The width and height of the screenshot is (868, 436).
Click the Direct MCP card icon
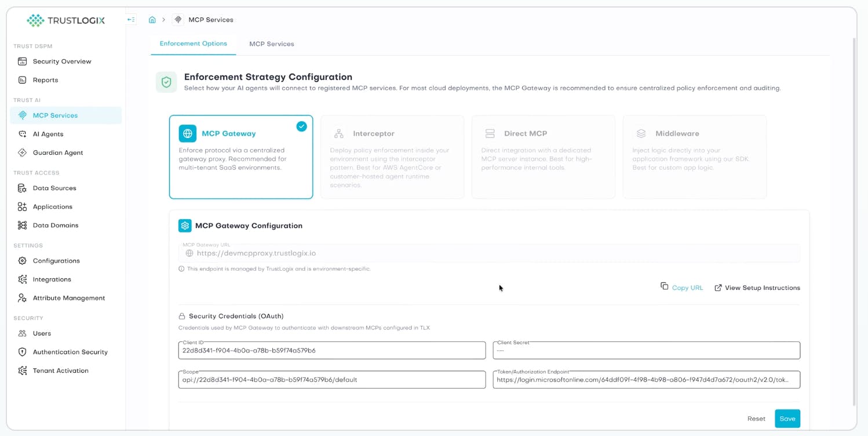tap(490, 133)
